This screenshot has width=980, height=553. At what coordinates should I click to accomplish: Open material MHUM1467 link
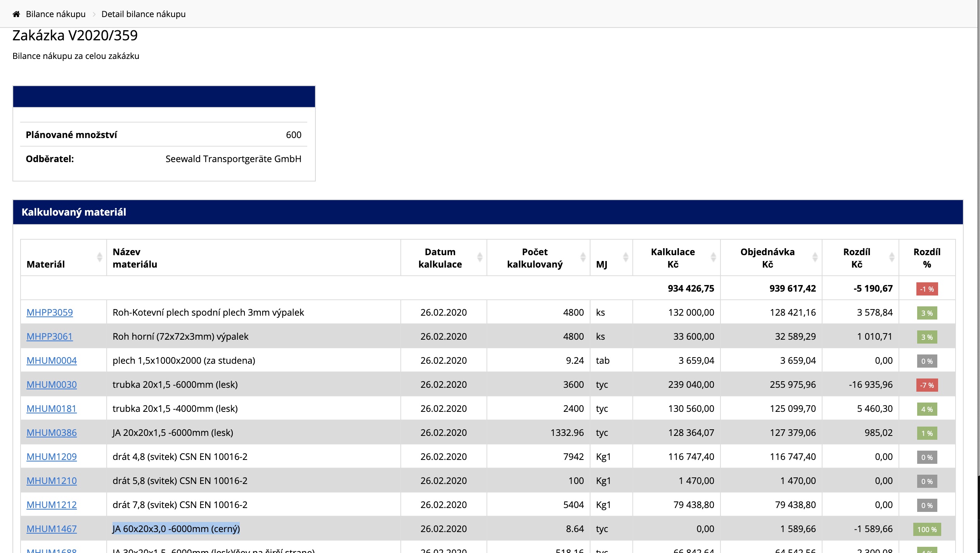pos(52,529)
